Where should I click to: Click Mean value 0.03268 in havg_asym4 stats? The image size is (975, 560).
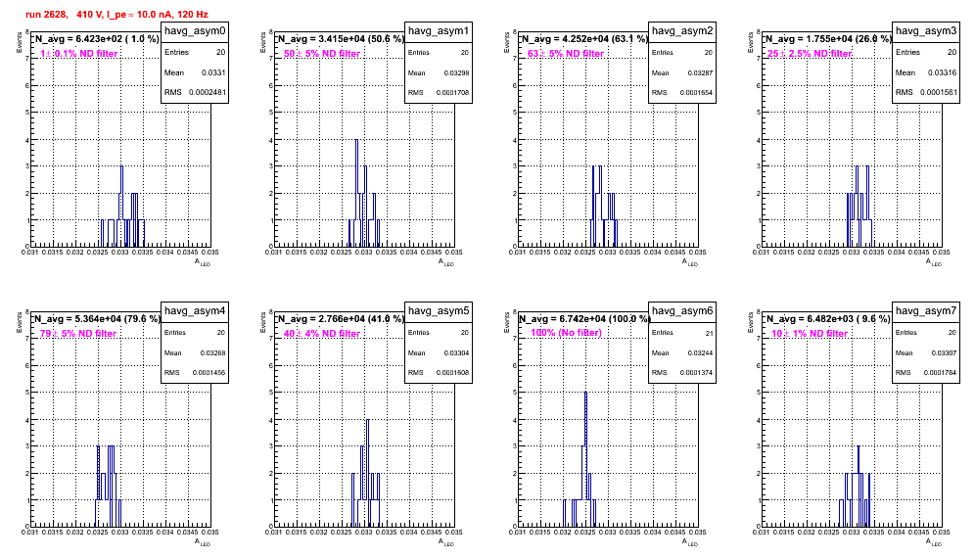[212, 352]
